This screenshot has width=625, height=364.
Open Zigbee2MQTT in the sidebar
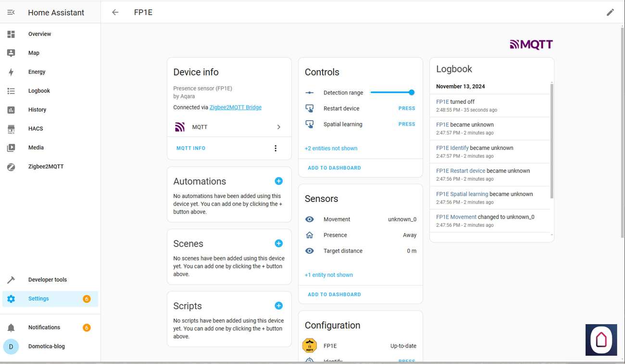[x=46, y=166]
